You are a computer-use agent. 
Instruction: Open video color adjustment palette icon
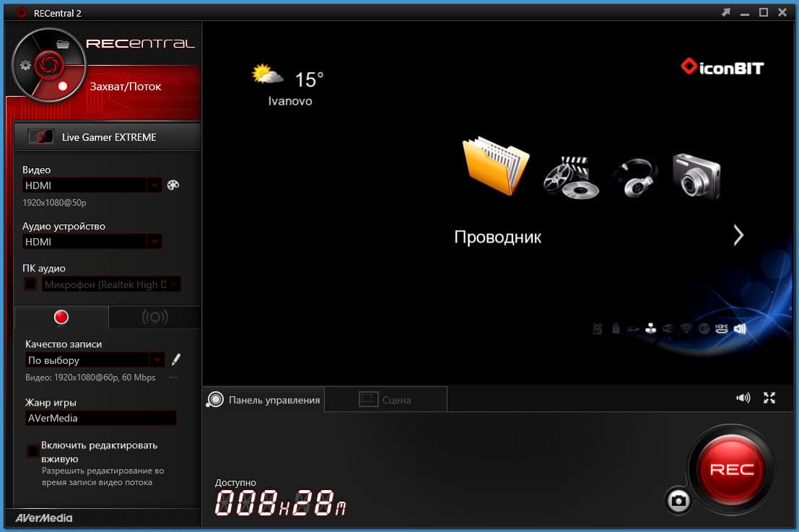pos(173,185)
